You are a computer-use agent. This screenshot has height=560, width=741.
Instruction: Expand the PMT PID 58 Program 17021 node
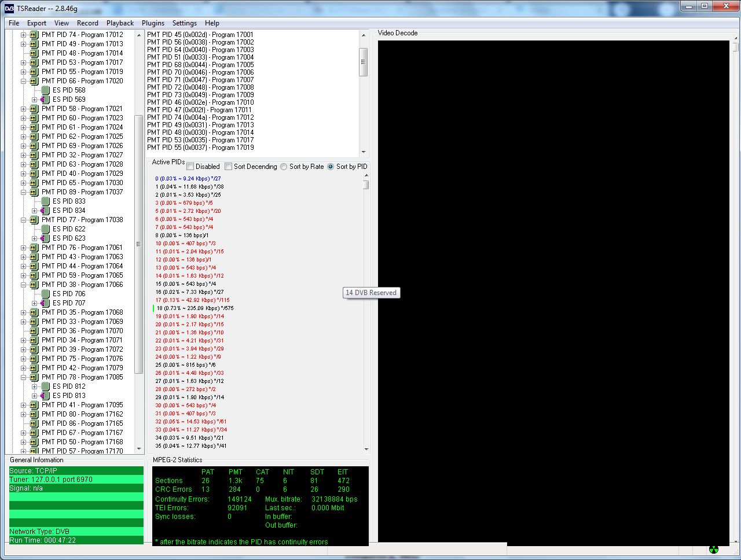click(24, 109)
